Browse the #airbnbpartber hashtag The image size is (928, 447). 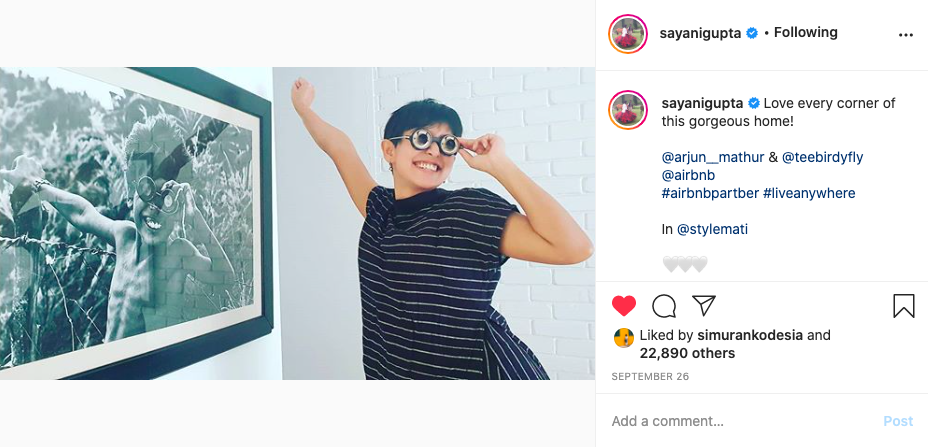(x=709, y=193)
